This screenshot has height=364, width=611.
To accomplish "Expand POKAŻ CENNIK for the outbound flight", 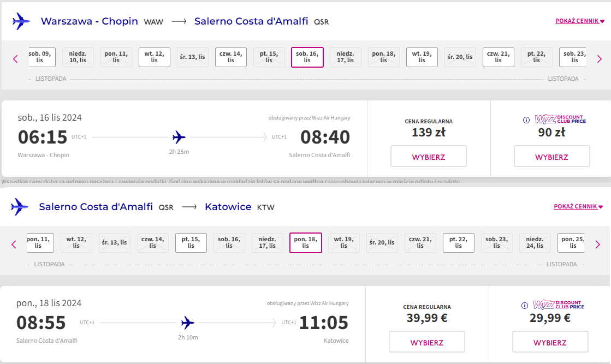I will 580,21.
